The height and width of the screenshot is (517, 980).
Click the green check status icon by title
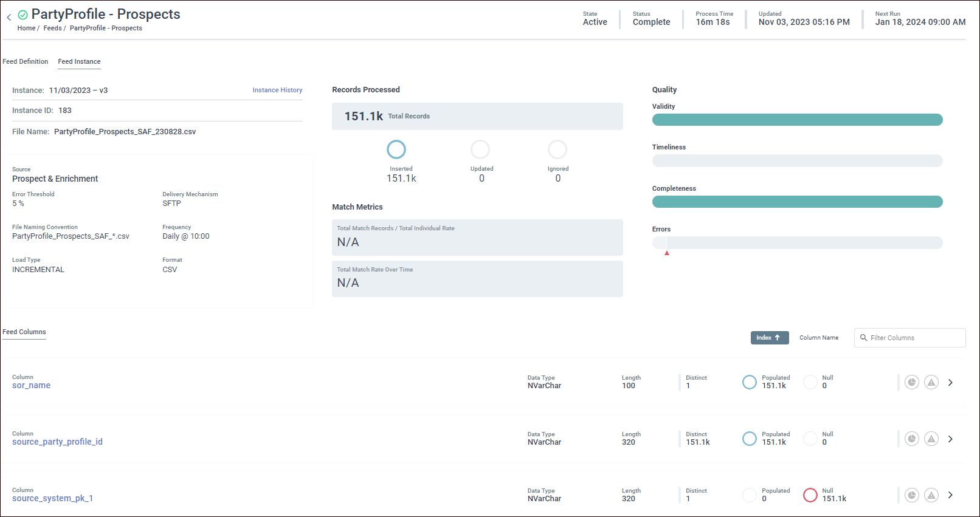23,15
